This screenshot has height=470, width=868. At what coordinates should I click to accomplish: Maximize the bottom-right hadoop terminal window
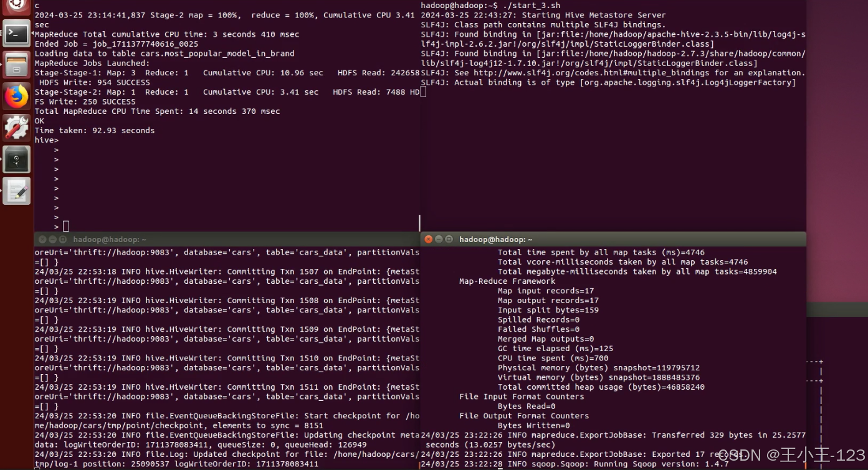tap(449, 239)
